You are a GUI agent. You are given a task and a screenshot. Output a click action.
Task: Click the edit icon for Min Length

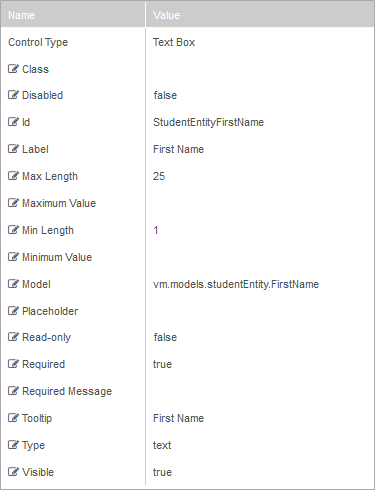point(13,230)
